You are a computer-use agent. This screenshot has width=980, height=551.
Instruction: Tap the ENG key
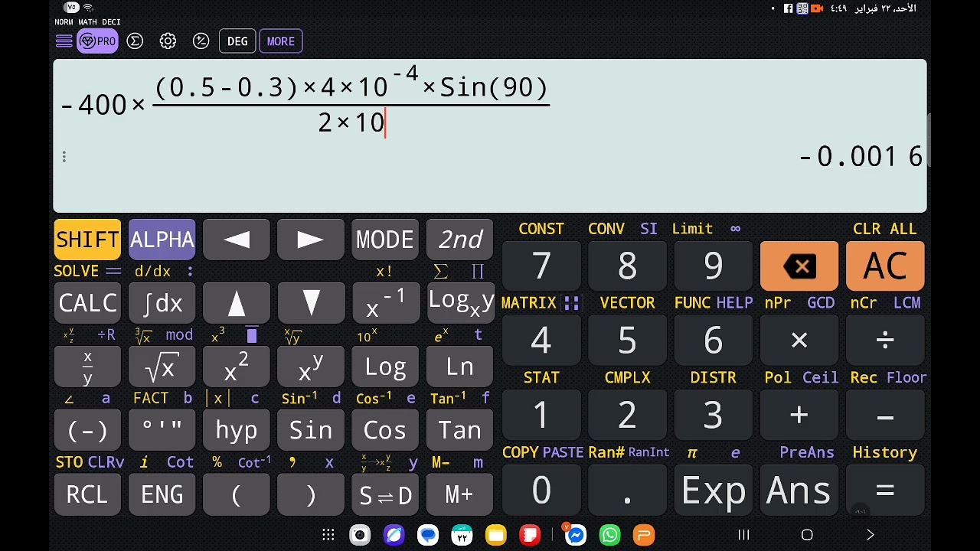[x=162, y=494]
